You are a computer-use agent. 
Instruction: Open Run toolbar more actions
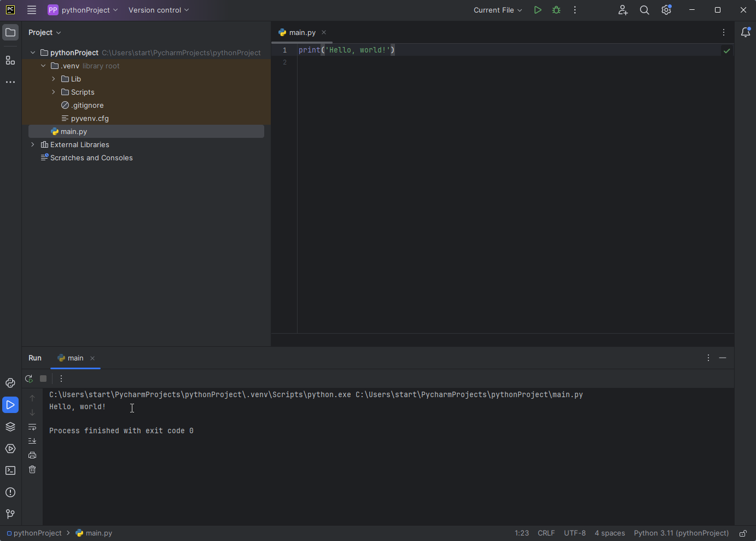(61, 379)
